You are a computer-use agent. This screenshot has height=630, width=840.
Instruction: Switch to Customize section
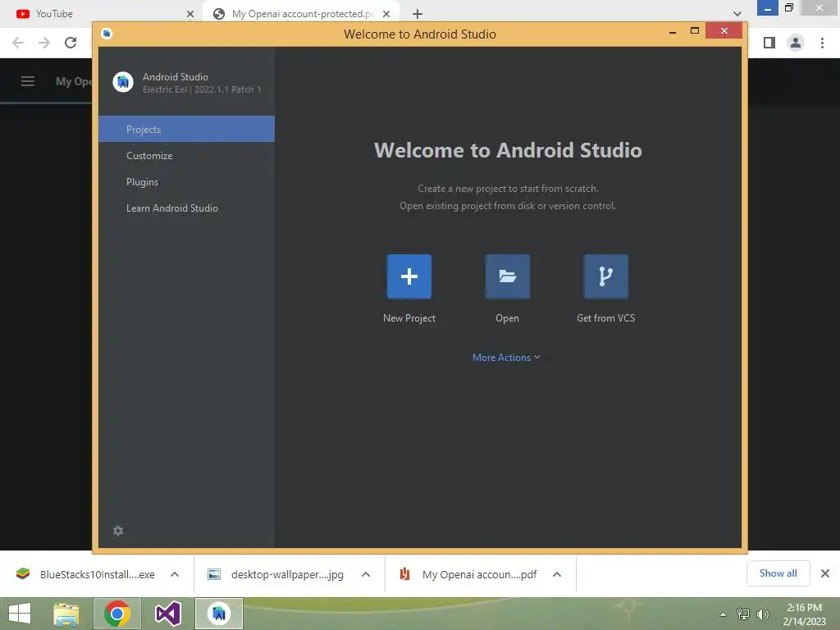[x=186, y=155]
